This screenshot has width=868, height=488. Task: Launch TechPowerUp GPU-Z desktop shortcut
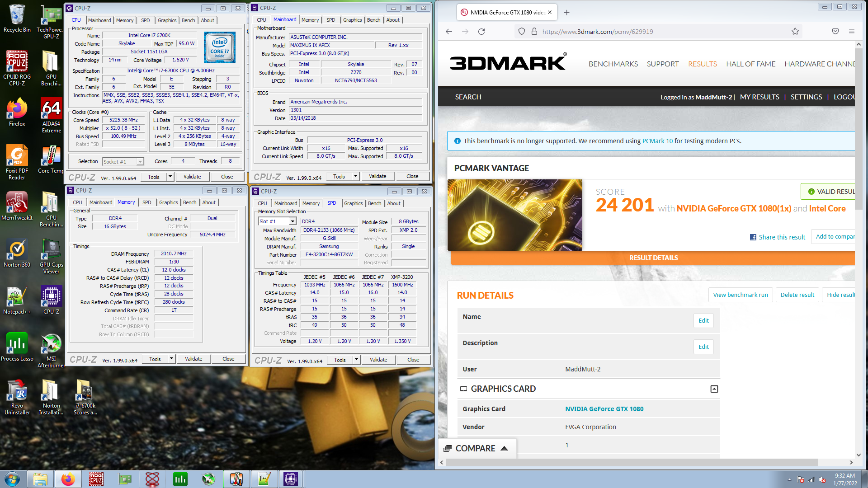(x=51, y=21)
